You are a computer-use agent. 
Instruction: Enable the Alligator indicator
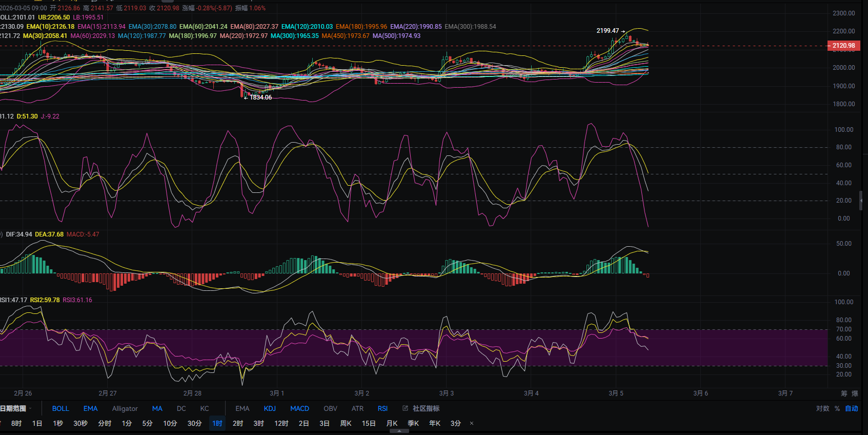pos(125,408)
